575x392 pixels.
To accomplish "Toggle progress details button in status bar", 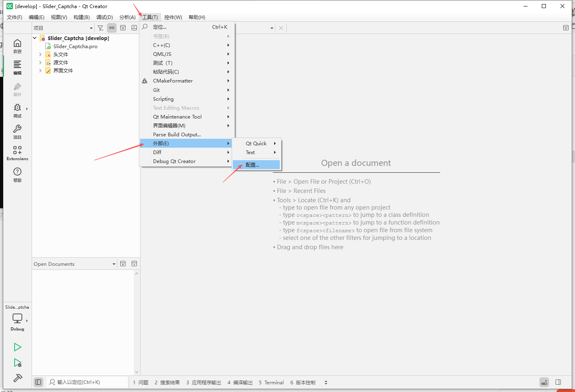I will tap(544, 382).
